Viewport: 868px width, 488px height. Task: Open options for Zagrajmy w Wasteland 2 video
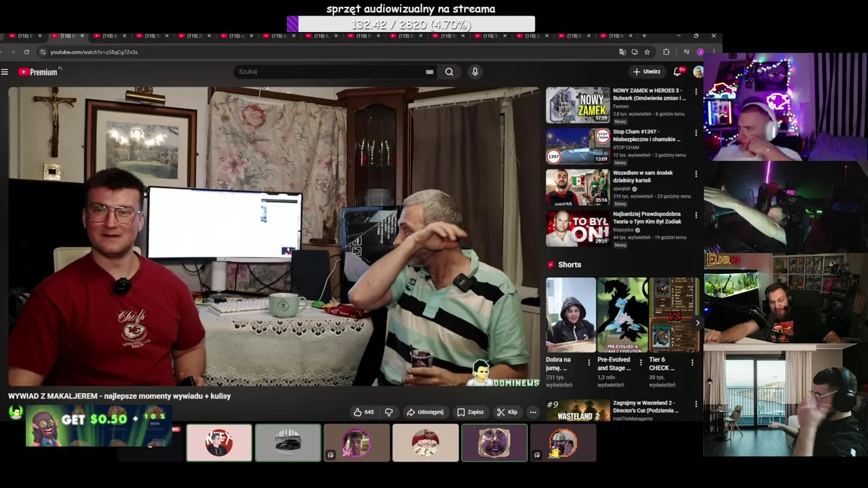[x=696, y=404]
